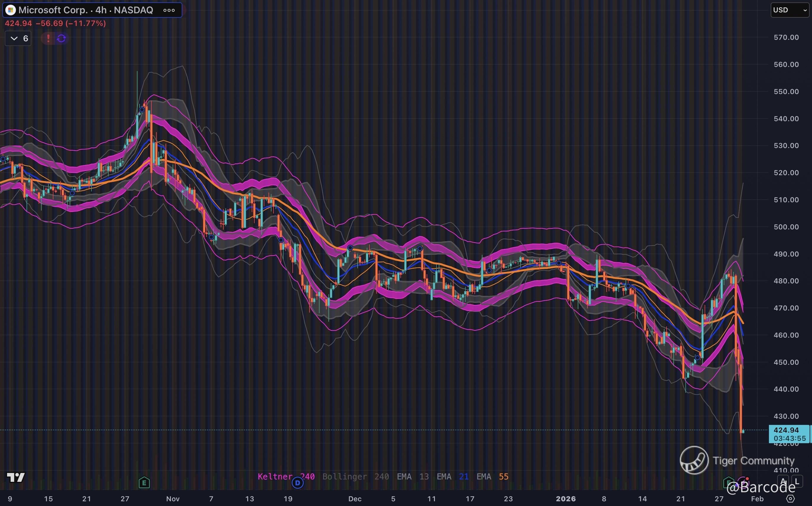The width and height of the screenshot is (812, 506).
Task: Click the purple refresh data icon
Action: tap(61, 39)
